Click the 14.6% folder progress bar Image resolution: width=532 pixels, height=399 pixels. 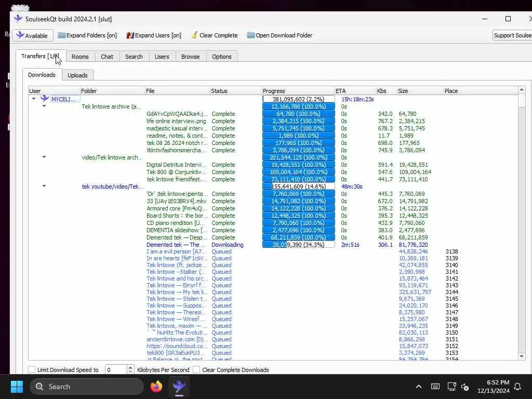pos(299,187)
